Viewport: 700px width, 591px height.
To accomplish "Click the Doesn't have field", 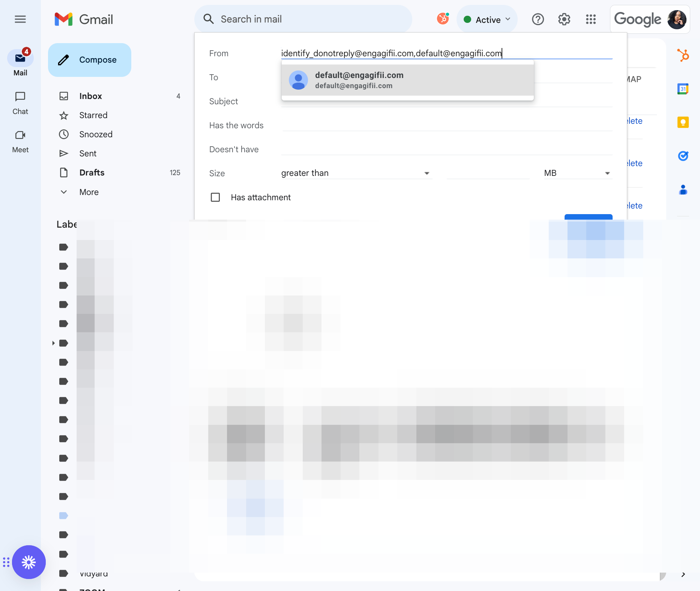I will 446,149.
